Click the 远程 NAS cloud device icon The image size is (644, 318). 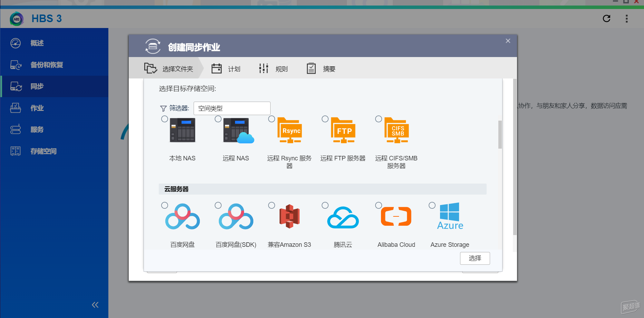click(x=238, y=131)
